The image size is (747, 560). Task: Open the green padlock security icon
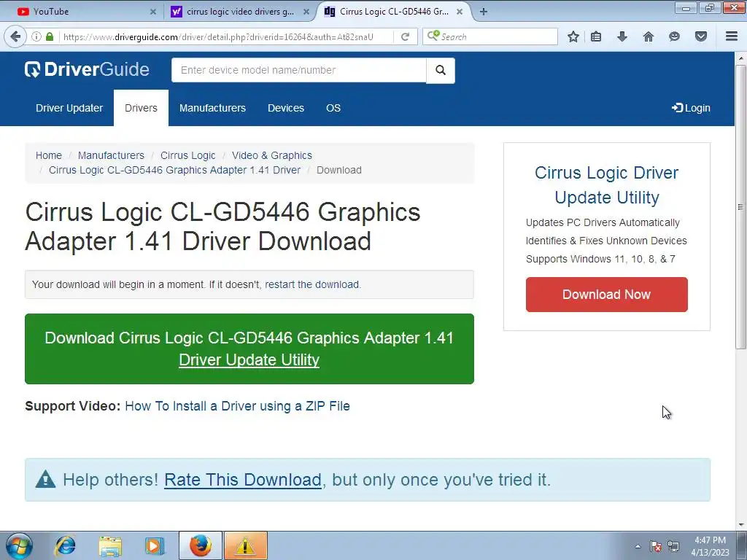click(x=50, y=36)
